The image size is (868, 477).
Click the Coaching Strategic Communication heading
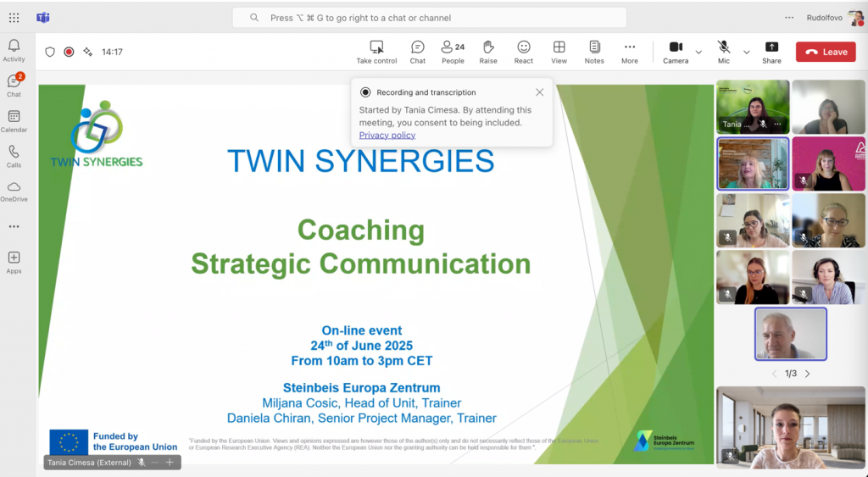pos(361,247)
